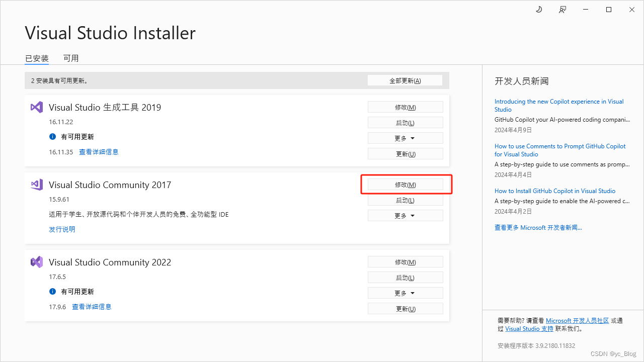Expand 更多 dropdown for Community 2022

pos(406,293)
